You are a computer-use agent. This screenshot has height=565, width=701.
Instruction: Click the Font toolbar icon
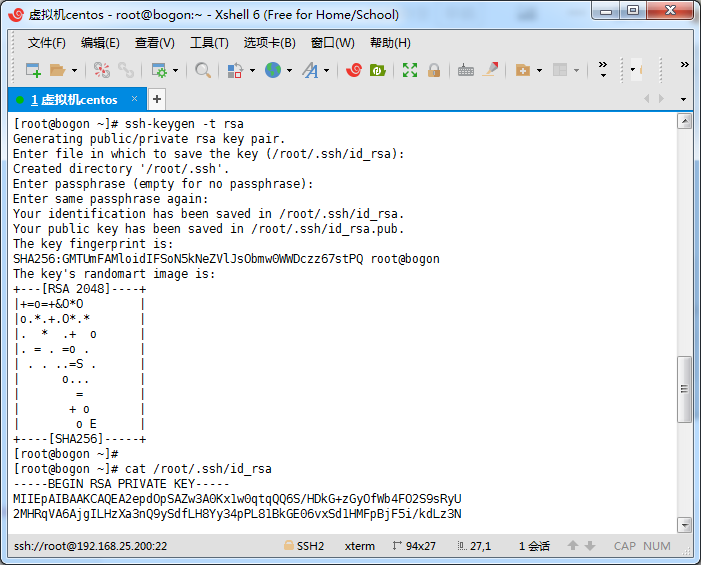tap(310, 70)
